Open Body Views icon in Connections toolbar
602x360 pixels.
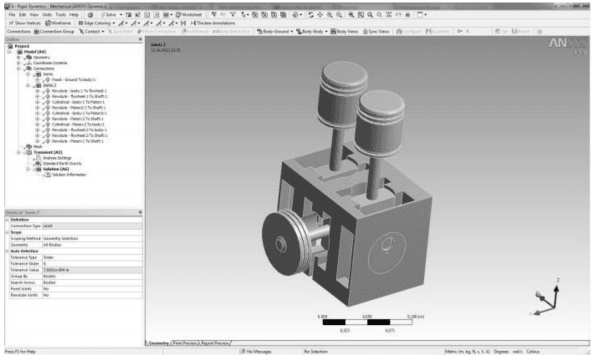pos(344,31)
